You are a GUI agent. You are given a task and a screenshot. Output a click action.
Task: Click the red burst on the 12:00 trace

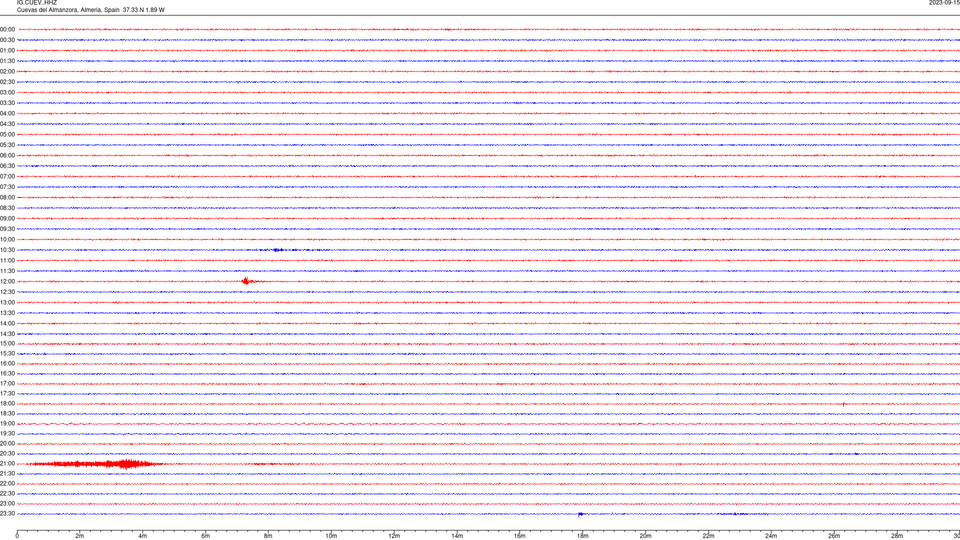click(x=246, y=281)
